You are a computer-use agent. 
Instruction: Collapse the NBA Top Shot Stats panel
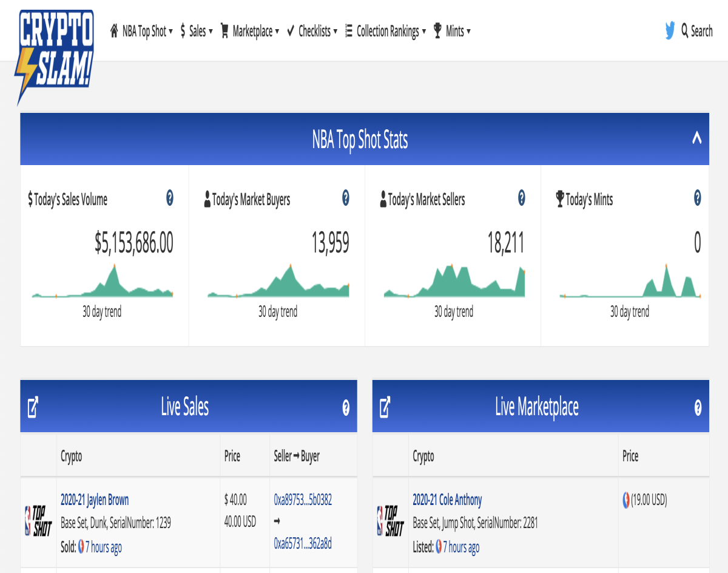(x=696, y=138)
